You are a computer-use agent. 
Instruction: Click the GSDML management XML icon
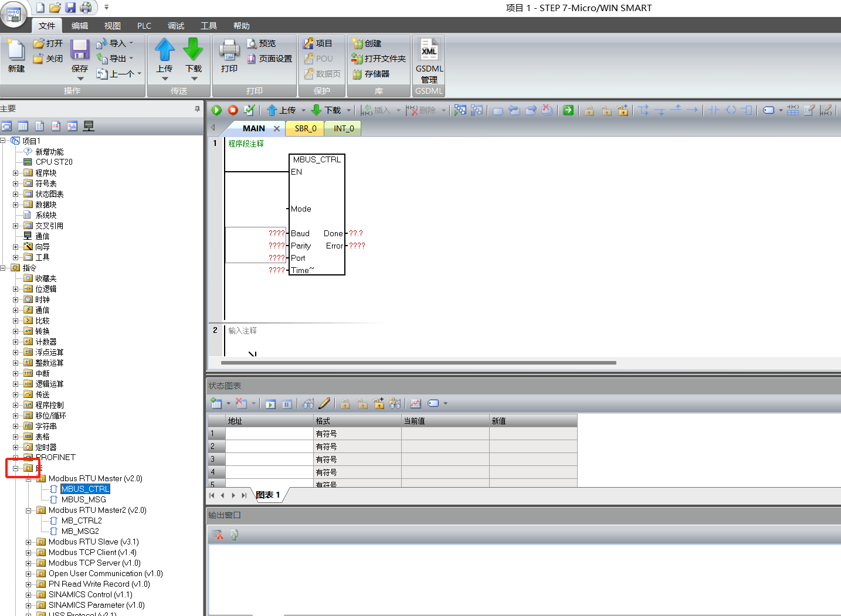429,50
